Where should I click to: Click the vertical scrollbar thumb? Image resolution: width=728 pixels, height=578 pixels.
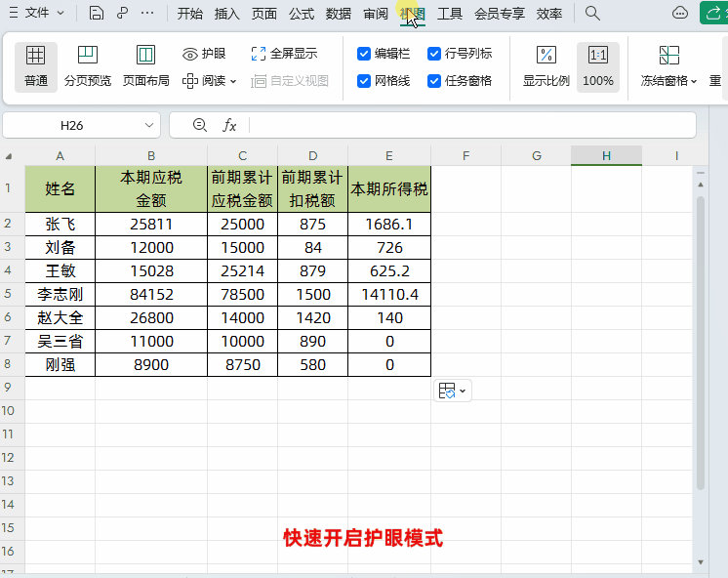tap(701, 343)
